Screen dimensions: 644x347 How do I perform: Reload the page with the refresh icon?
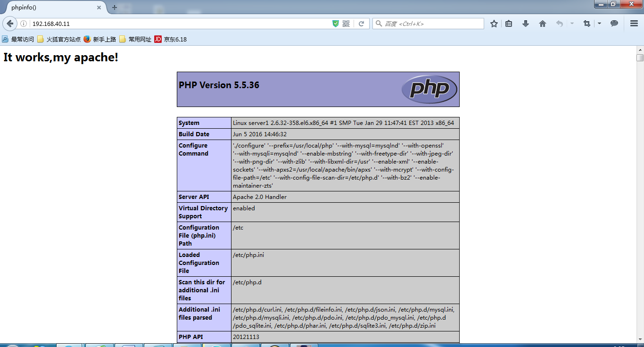362,24
